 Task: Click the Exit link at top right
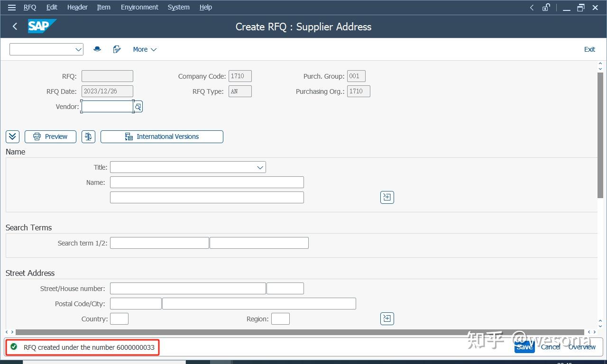point(589,49)
